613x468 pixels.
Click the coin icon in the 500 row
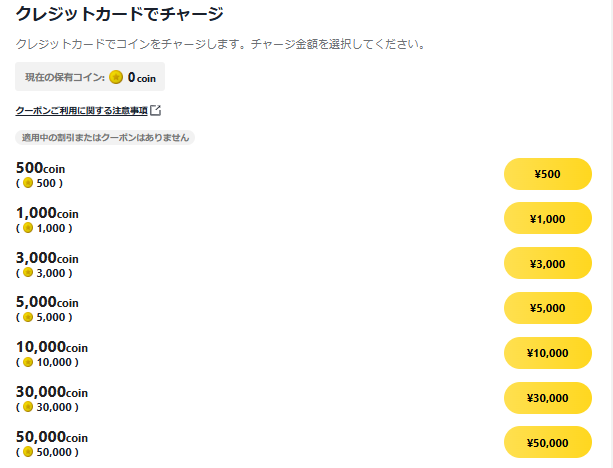point(28,183)
